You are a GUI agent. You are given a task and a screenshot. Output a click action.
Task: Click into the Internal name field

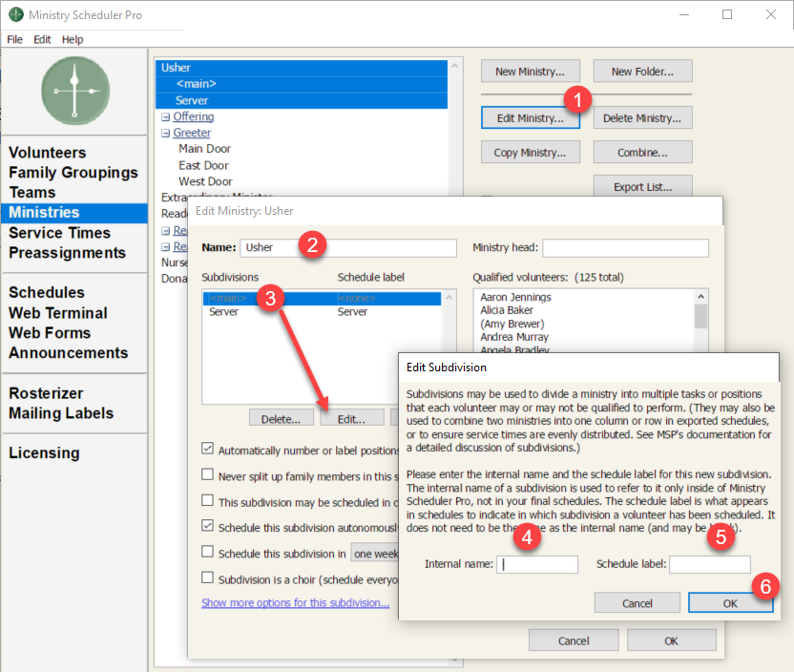coord(537,564)
